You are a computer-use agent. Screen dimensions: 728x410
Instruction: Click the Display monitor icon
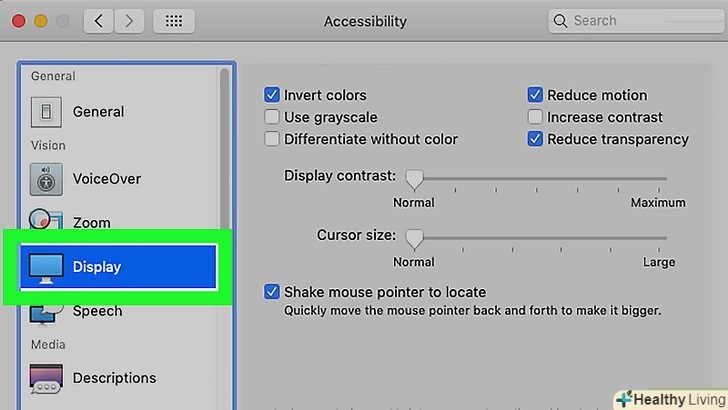click(47, 267)
